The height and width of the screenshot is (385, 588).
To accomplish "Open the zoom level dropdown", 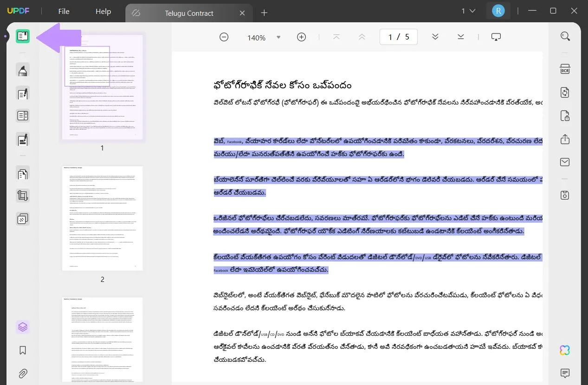I will click(x=278, y=37).
